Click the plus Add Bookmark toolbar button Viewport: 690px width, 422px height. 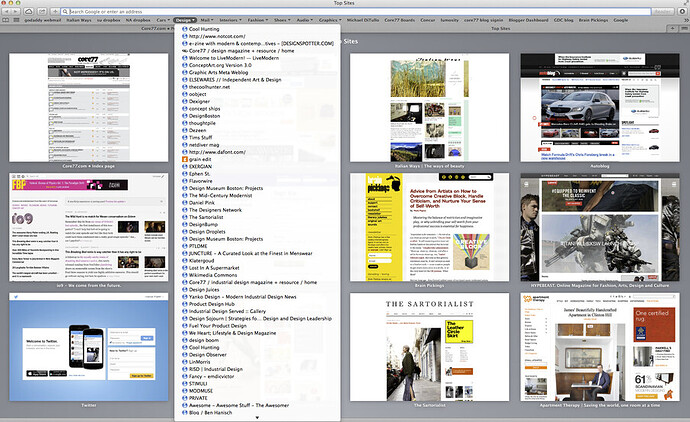55,11
